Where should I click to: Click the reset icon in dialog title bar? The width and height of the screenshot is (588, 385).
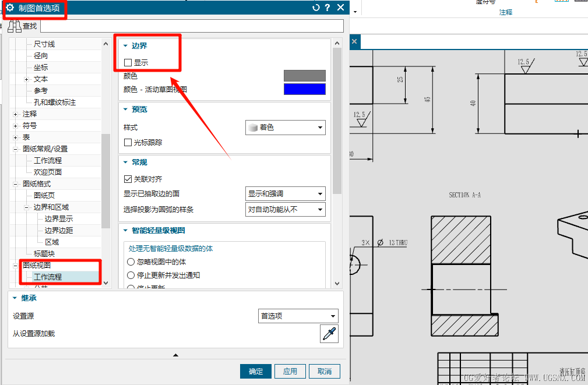(x=316, y=8)
